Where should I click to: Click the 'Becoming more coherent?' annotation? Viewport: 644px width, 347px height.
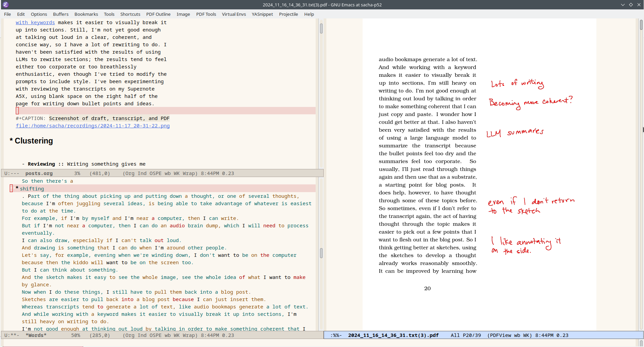tap(531, 102)
